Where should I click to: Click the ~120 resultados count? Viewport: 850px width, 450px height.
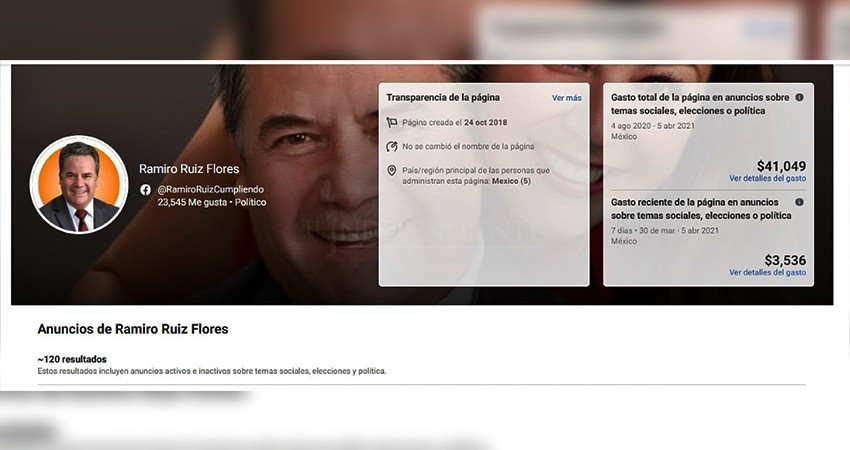click(x=72, y=359)
